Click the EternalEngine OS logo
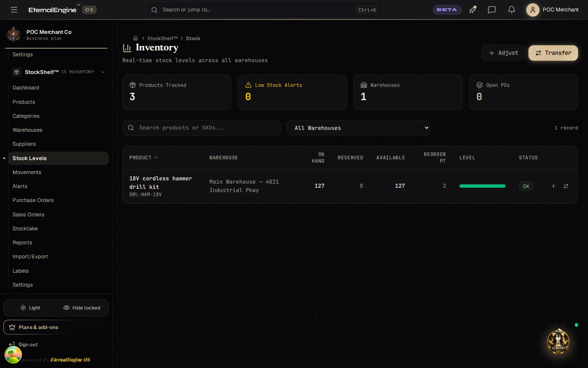 pyautogui.click(x=62, y=10)
